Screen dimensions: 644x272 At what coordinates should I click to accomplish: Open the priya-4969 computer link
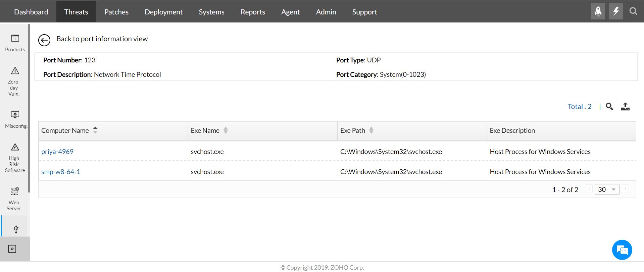click(x=57, y=152)
